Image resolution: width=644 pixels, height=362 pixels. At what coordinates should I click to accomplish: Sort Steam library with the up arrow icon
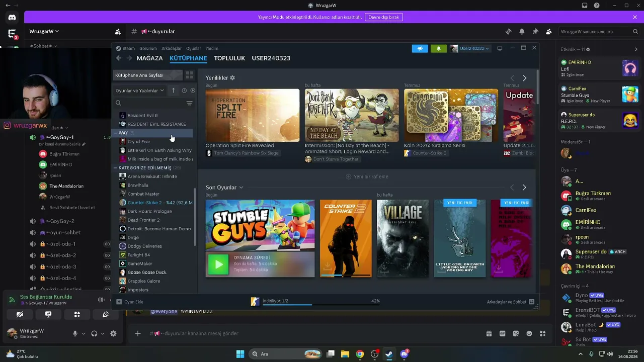coord(173,90)
